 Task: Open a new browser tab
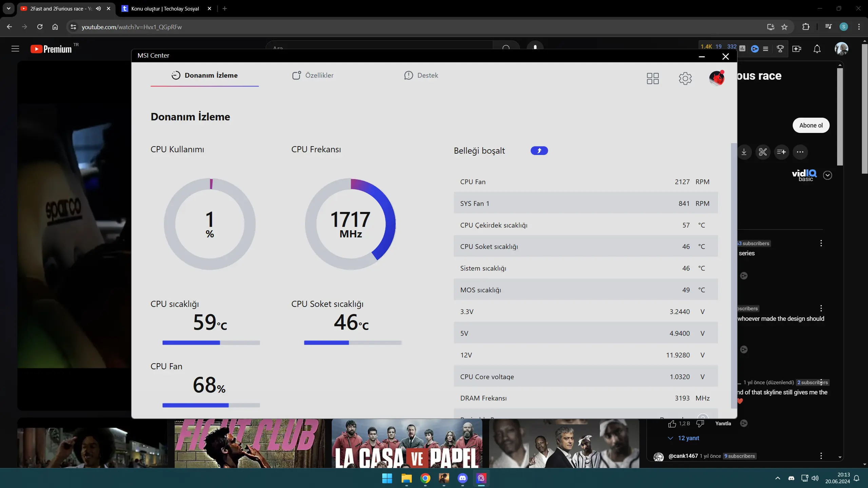tap(225, 8)
